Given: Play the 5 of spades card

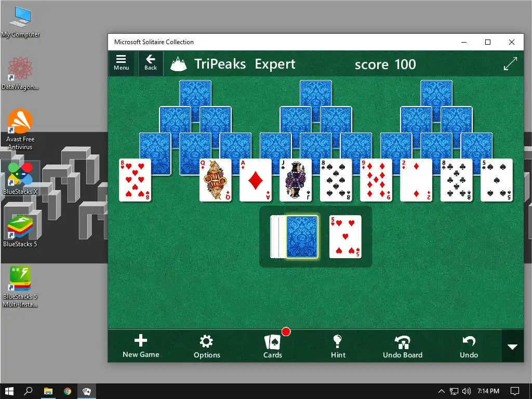Looking at the screenshot, I should [x=497, y=180].
